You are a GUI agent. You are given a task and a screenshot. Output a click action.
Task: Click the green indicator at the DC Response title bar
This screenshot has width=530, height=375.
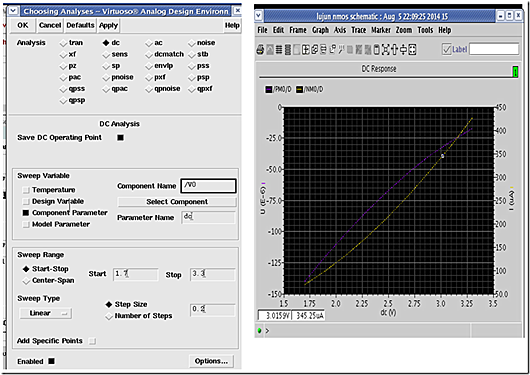pyautogui.click(x=515, y=72)
